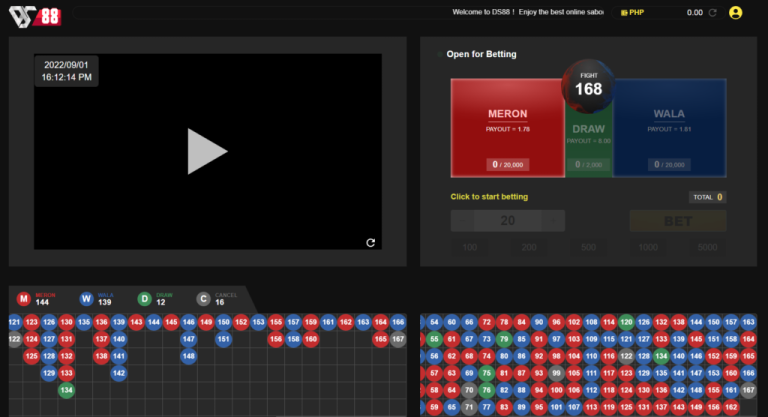Increase the bet amount with plus button
Screen dimensions: 768x417
click(x=555, y=221)
